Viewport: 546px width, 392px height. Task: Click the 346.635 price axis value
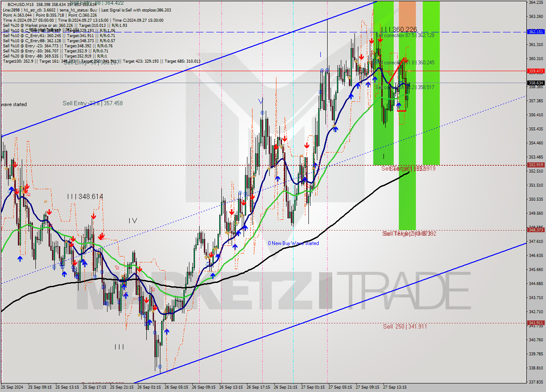click(x=536, y=255)
